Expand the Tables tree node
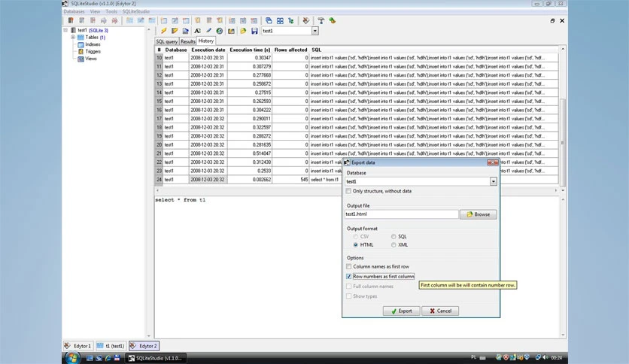Screen dimensions: 629x364 pyautogui.click(x=73, y=38)
